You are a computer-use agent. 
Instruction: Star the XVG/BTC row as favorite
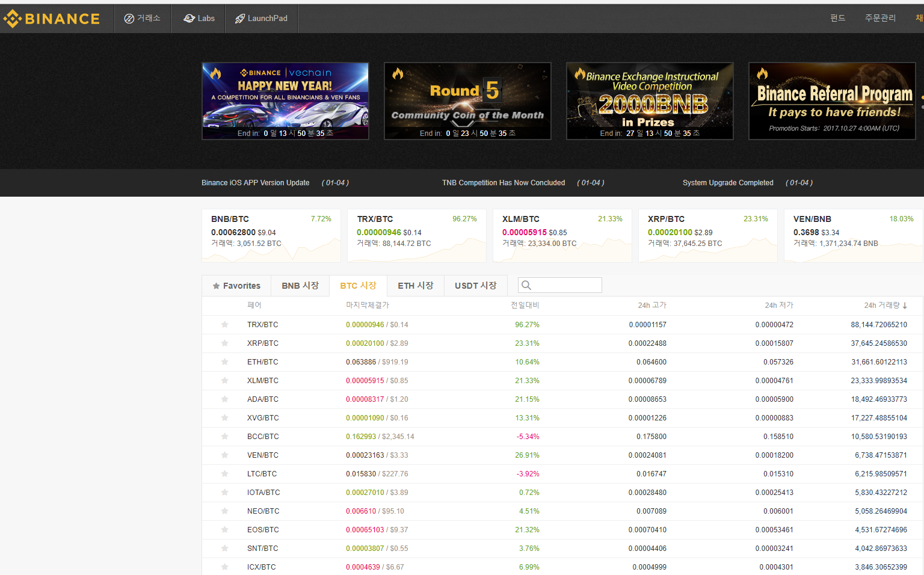coord(224,418)
